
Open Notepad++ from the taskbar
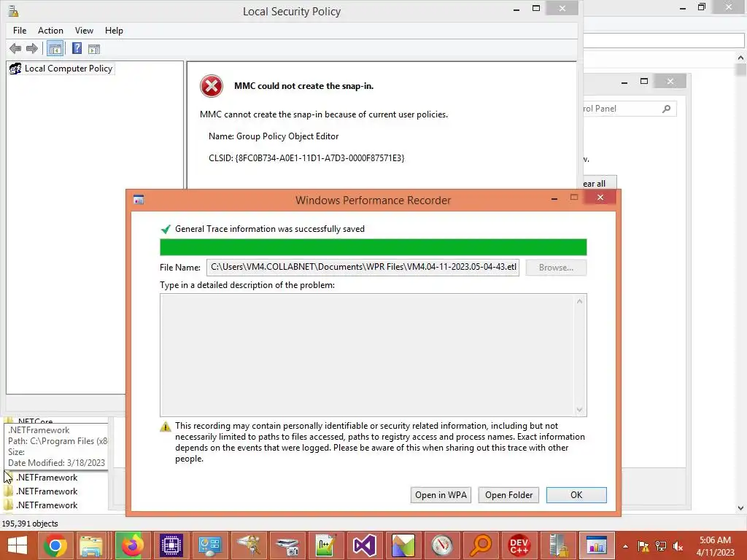pos(326,545)
